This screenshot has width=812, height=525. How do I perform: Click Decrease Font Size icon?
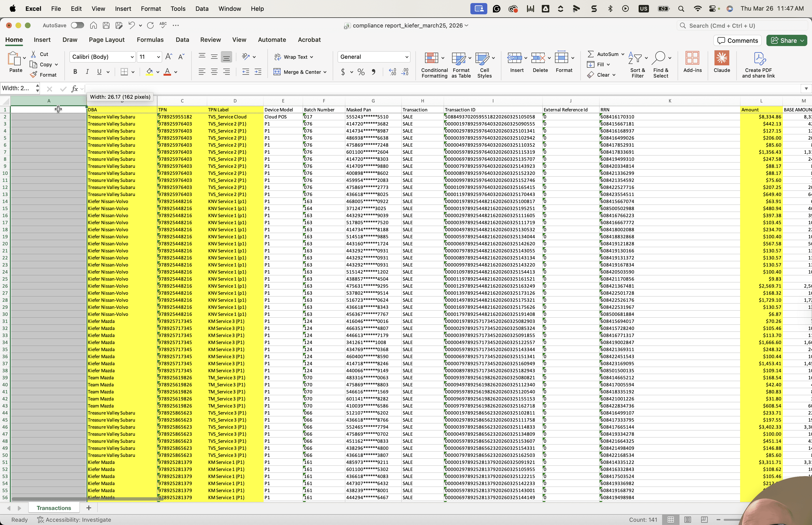(x=181, y=57)
